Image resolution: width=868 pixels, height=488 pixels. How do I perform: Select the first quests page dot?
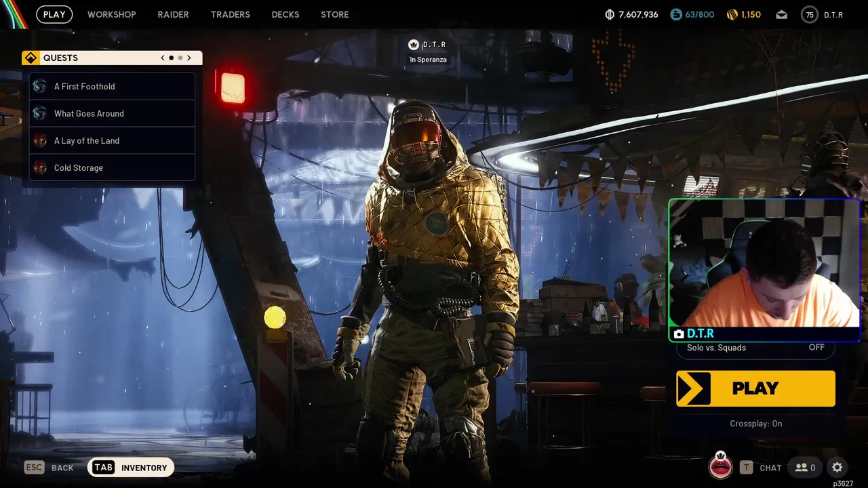click(x=171, y=58)
